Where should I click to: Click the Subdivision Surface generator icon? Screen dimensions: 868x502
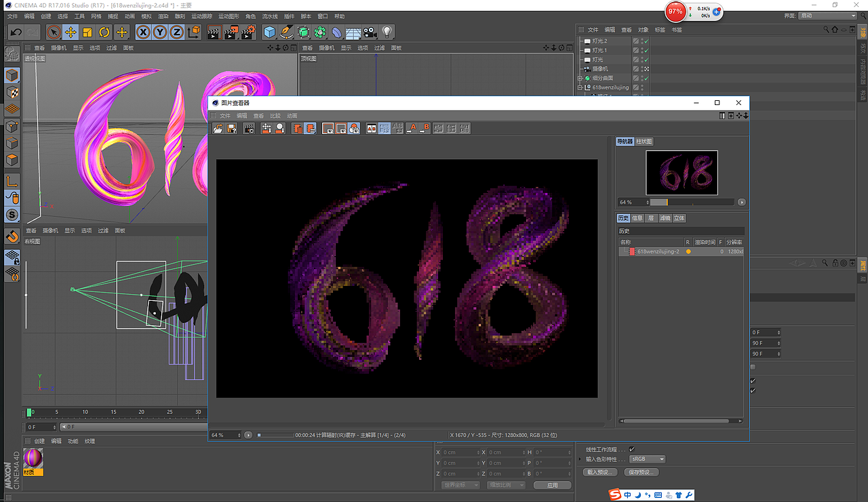click(303, 32)
